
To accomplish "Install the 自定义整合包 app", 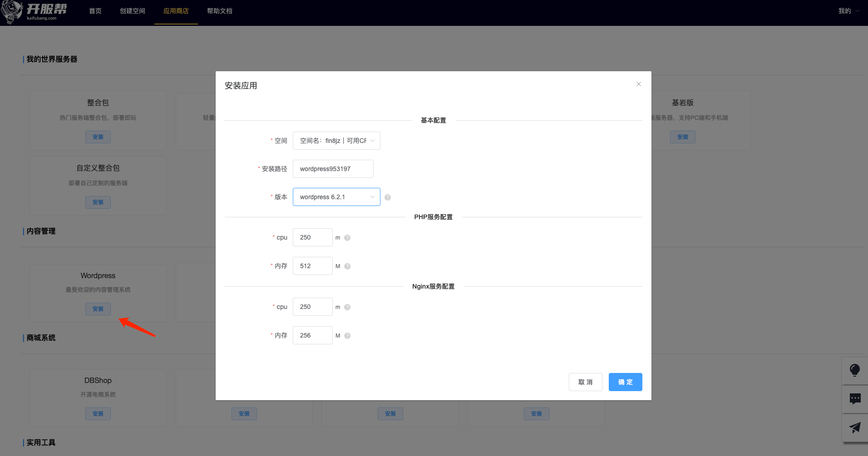I will [x=98, y=202].
